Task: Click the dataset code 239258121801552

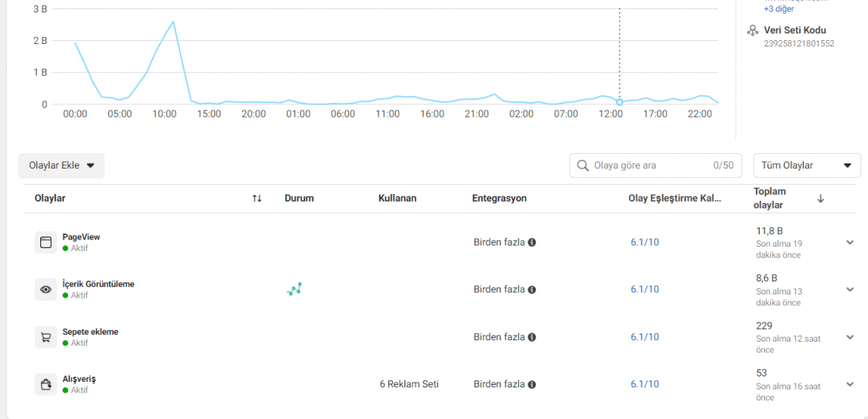Action: coord(799,43)
